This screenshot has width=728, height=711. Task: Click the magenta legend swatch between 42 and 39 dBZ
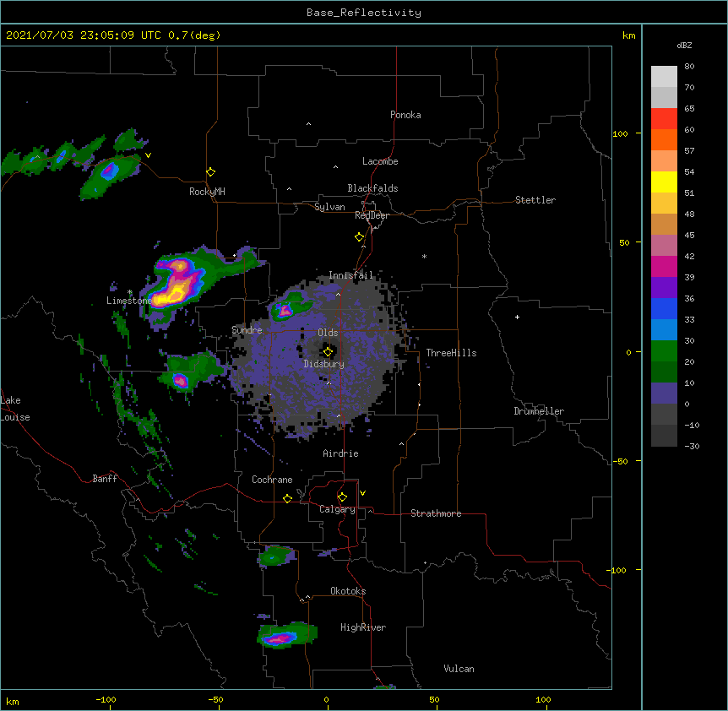point(664,266)
